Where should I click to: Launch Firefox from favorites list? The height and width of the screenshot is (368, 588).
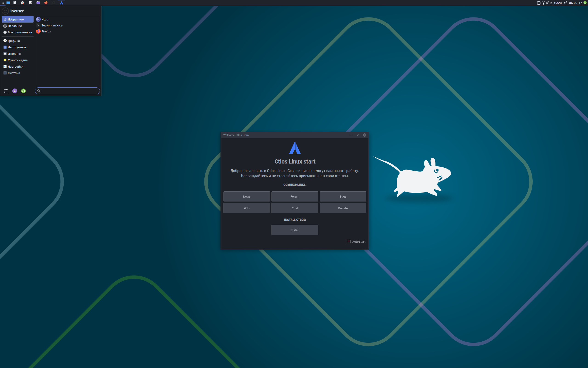pos(67,32)
